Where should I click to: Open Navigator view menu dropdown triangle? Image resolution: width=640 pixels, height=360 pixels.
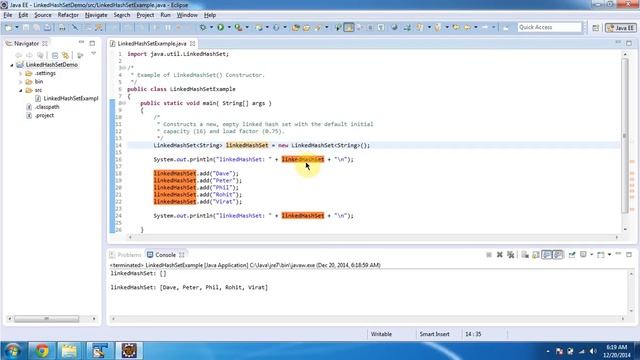[x=93, y=54]
